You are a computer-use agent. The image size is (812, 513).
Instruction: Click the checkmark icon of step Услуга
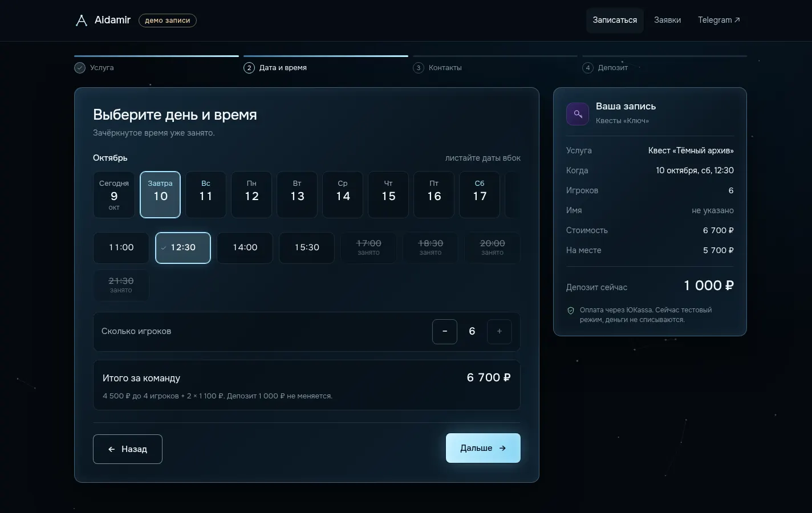[80, 68]
